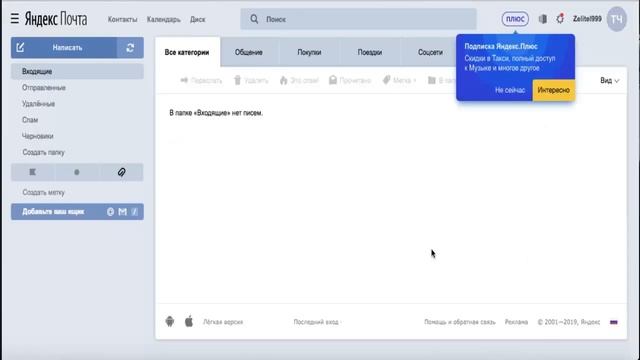Filter unread messages dot icon

tap(77, 172)
